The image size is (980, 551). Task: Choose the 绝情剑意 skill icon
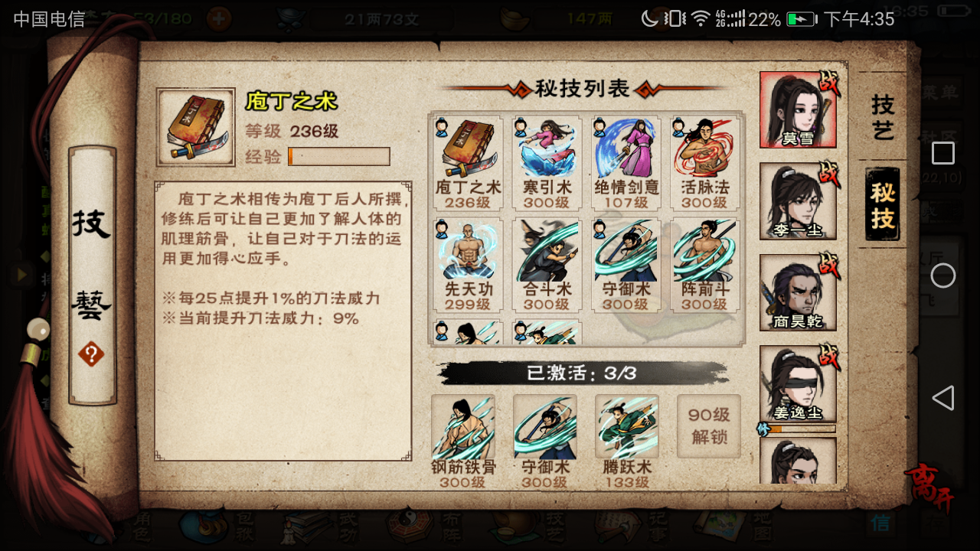(x=626, y=162)
